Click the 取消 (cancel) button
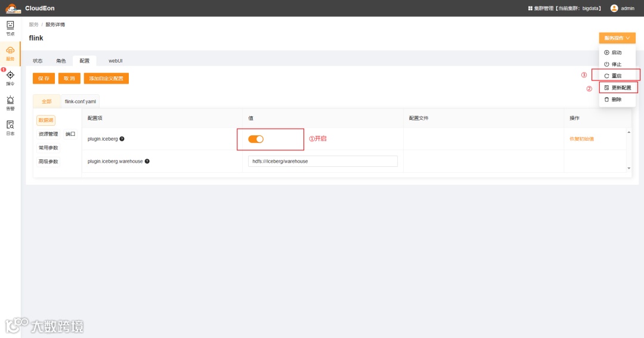 tap(69, 79)
